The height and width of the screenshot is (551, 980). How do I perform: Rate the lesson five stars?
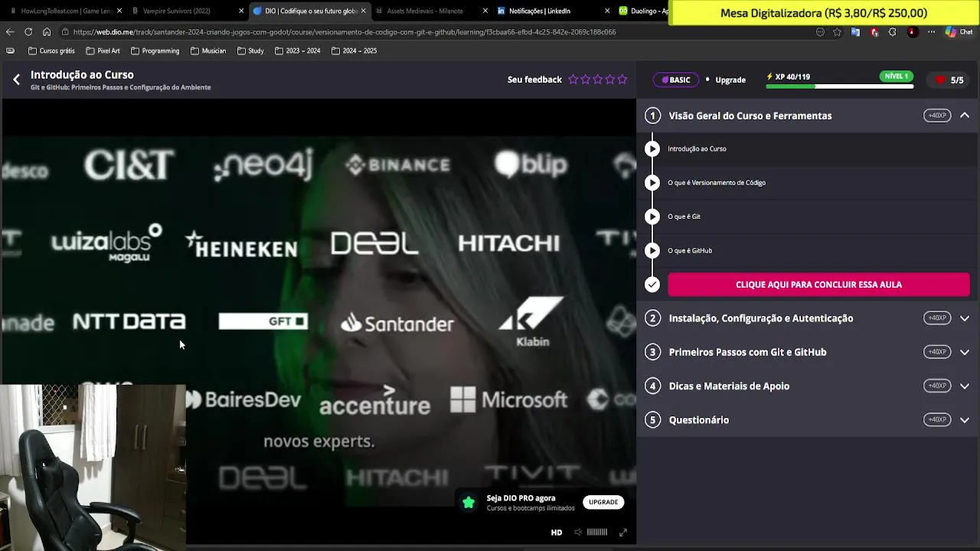[x=622, y=80]
